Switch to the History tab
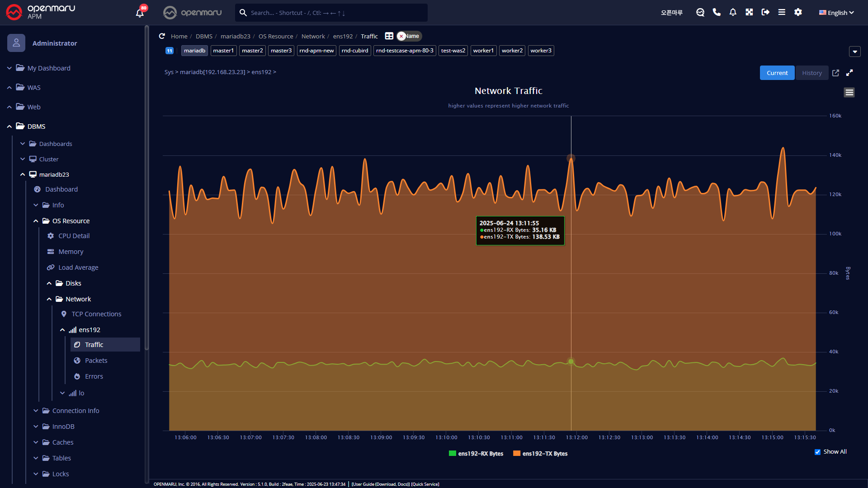Viewport: 868px width, 488px height. [812, 73]
